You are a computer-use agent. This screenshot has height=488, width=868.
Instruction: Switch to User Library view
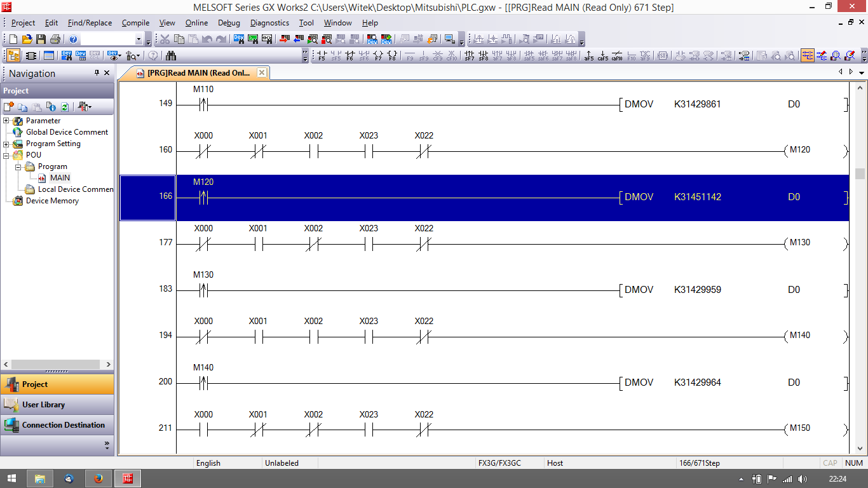click(57, 404)
